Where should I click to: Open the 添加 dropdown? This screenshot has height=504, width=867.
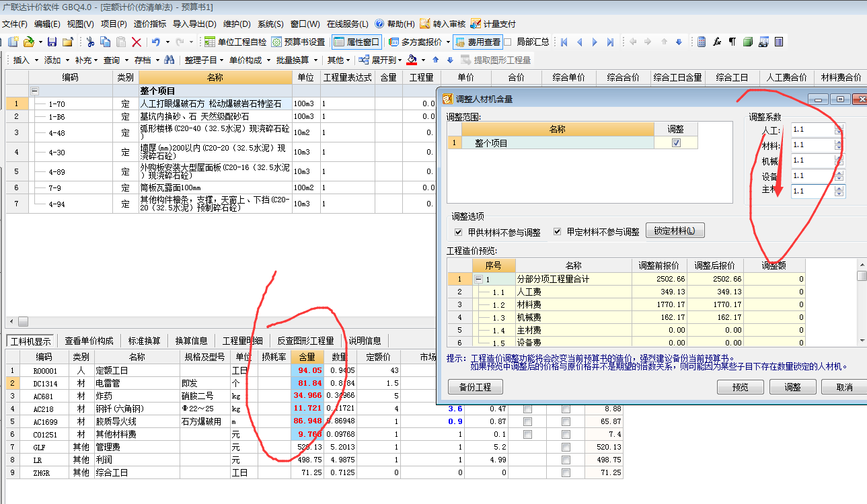point(56,60)
